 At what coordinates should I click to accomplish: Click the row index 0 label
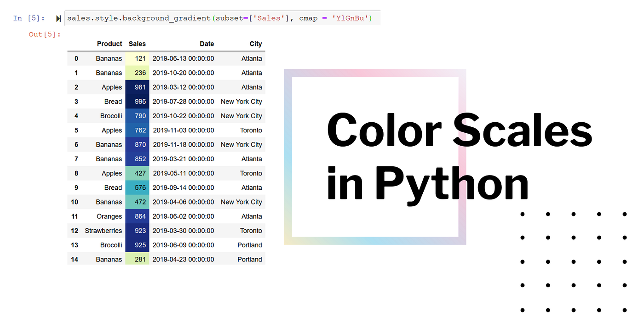click(76, 58)
